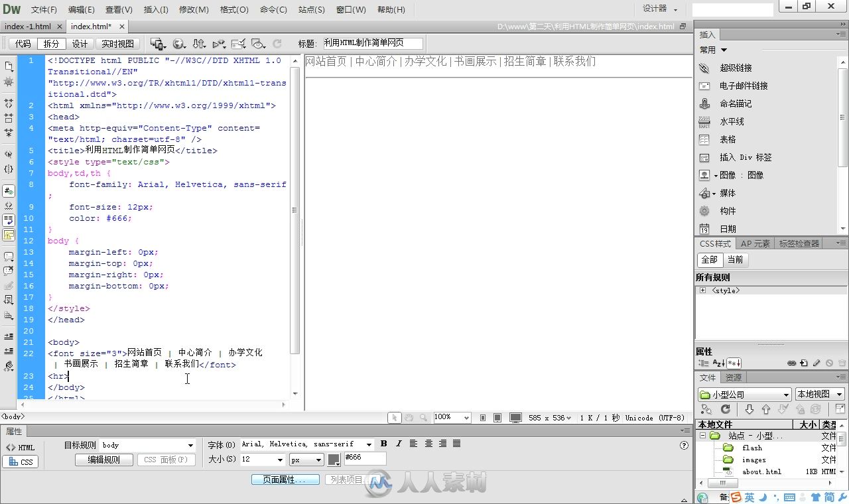Click the preview in browser globe icon
Image resolution: width=849 pixels, height=504 pixels.
(179, 44)
